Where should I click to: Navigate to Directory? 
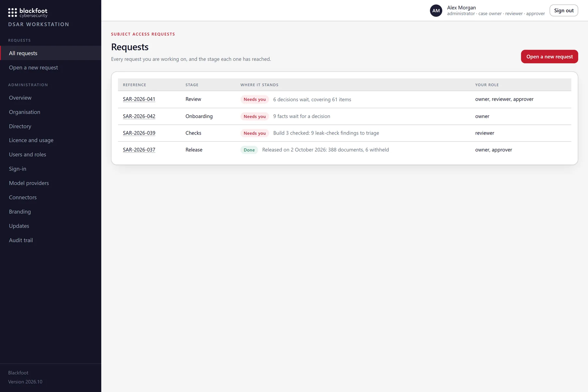51,126
